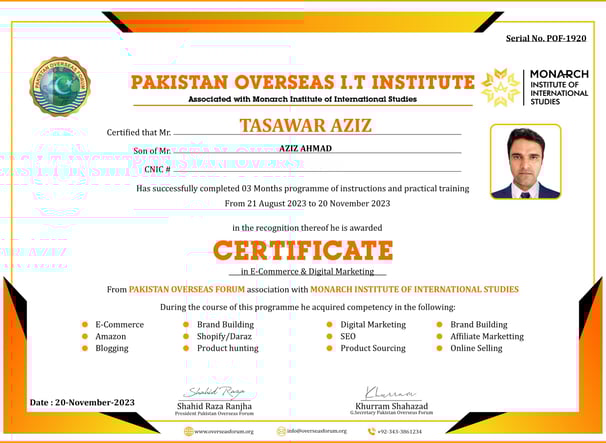Click gold 'MONARCH INSTITUTE OF INTERNATIONAL STUDIES' in the From line
The height and width of the screenshot is (443, 606).
point(414,289)
